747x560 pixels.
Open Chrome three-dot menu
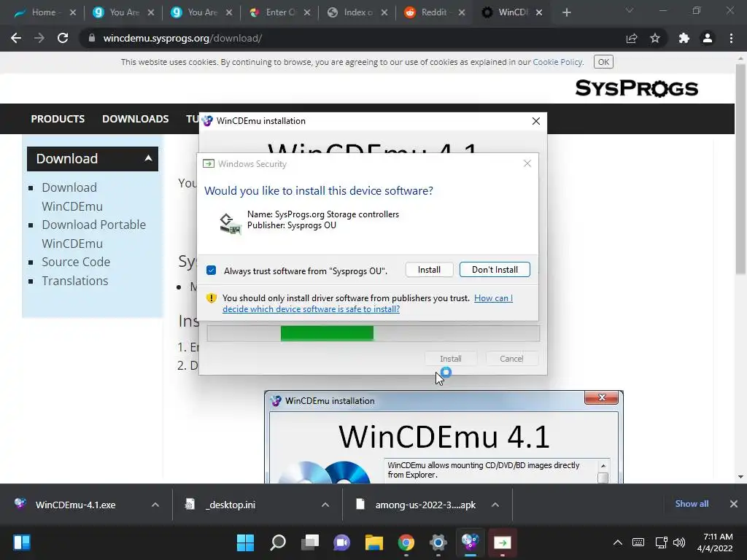click(731, 38)
